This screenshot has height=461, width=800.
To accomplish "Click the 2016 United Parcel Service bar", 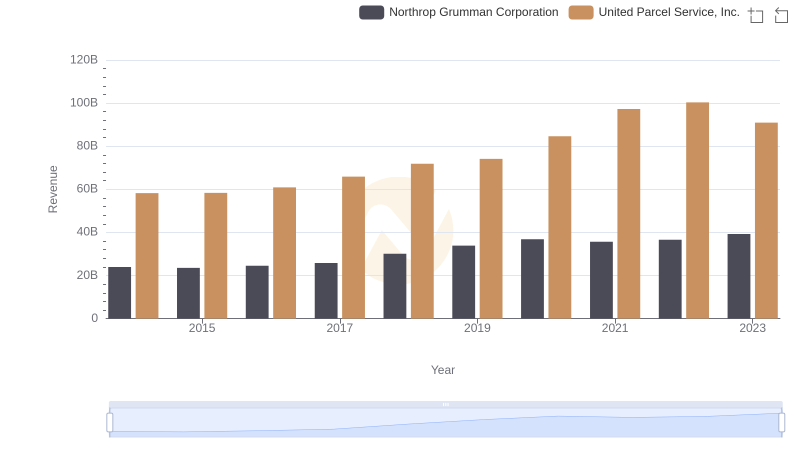I will [x=285, y=253].
